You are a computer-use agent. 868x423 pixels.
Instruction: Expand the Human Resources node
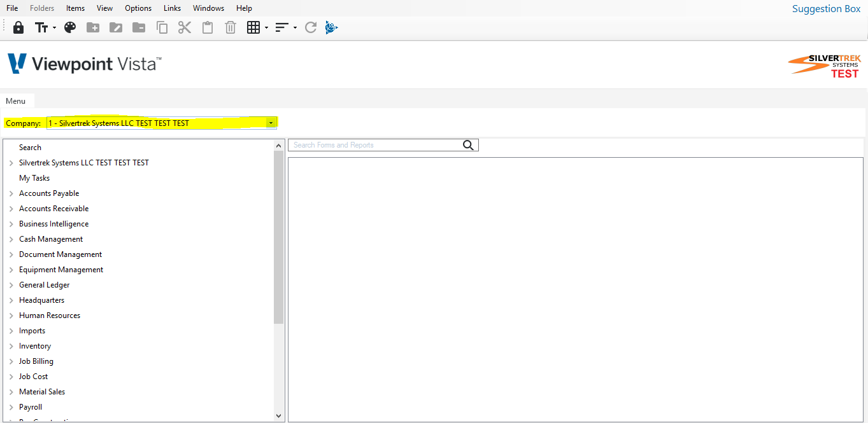[11, 316]
